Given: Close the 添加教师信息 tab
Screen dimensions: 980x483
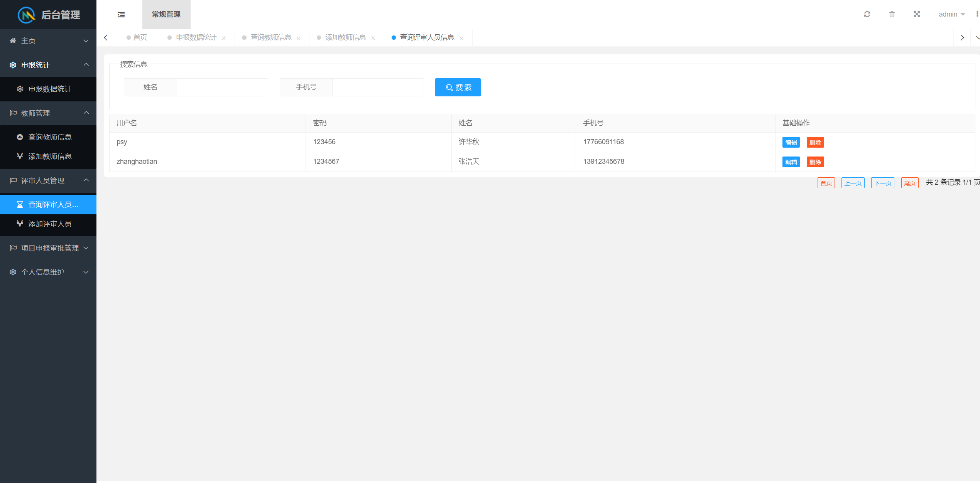Looking at the screenshot, I should [x=373, y=38].
